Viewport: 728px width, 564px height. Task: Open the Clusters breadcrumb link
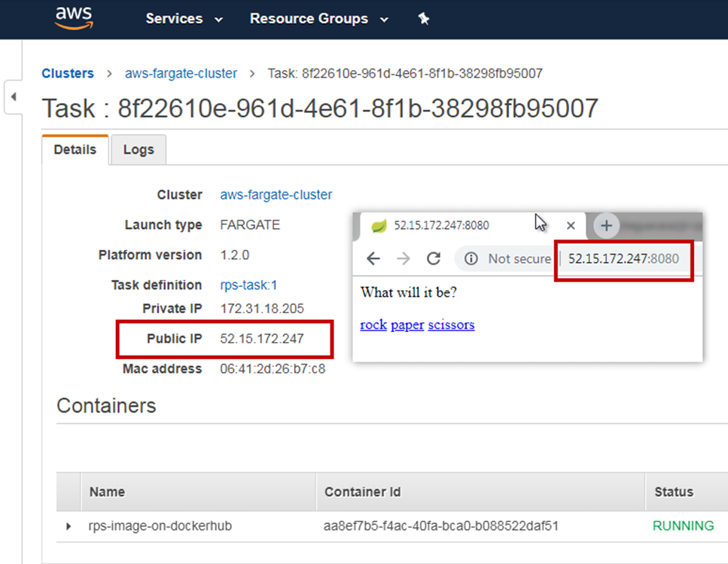pyautogui.click(x=68, y=73)
